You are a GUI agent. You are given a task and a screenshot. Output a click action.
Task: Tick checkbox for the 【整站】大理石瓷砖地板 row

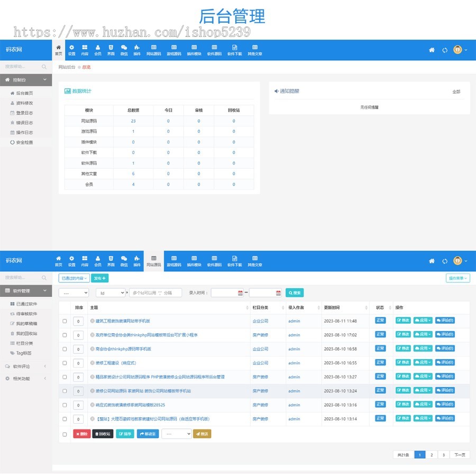click(65, 419)
